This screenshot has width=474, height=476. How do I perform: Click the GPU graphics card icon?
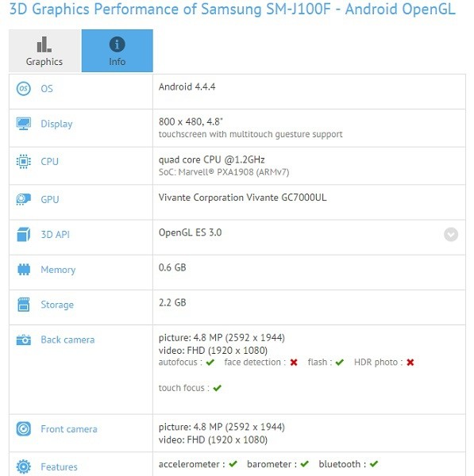click(x=23, y=199)
